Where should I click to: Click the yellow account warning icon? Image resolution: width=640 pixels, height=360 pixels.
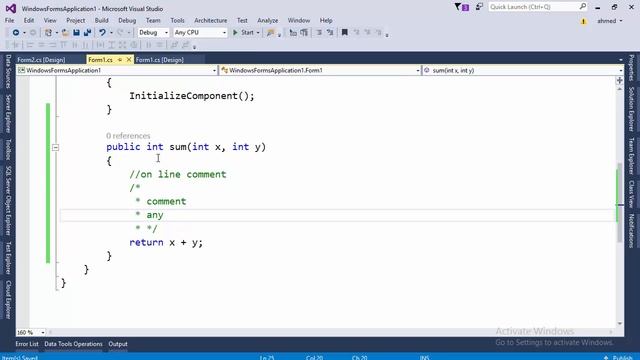tap(583, 21)
